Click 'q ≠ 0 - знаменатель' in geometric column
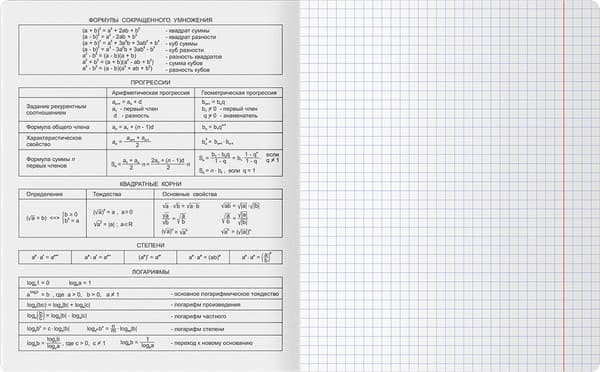600x372 pixels. 230,116
